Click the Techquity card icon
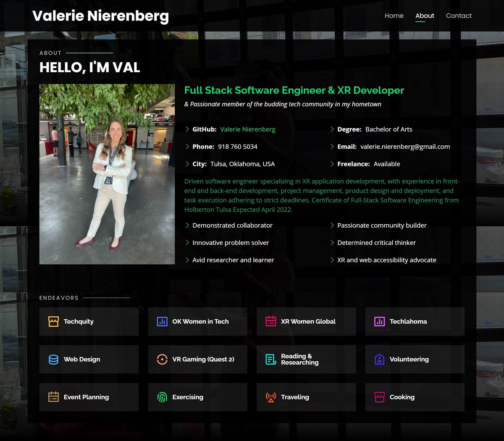Image resolution: width=504 pixels, height=441 pixels. [53, 322]
